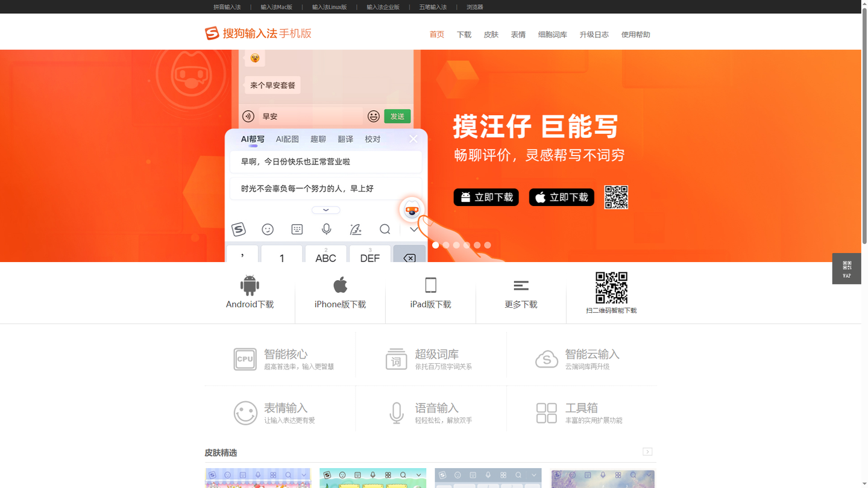Click the close X in AI帮写 panel
Screen dimensions: 868x488
[x=413, y=139]
